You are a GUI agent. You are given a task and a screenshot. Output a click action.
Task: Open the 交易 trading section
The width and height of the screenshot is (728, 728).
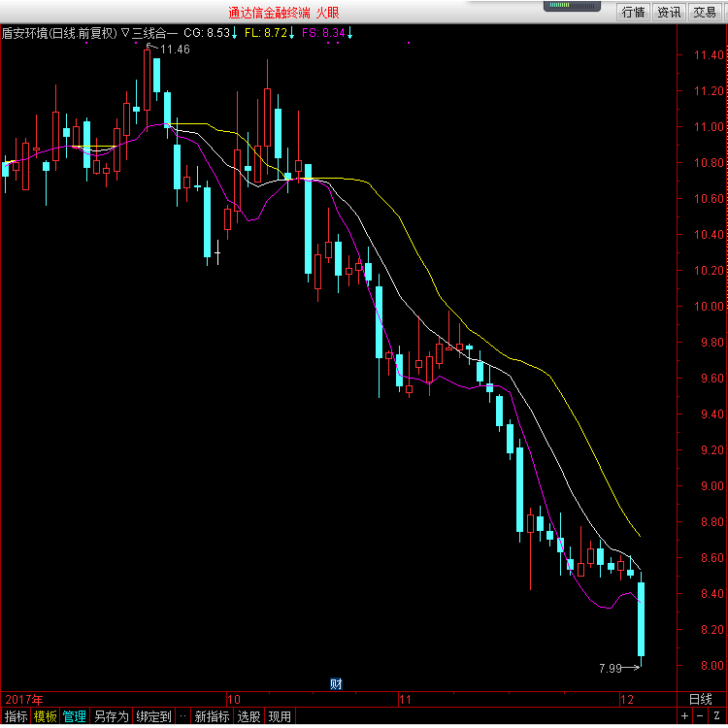tap(705, 12)
